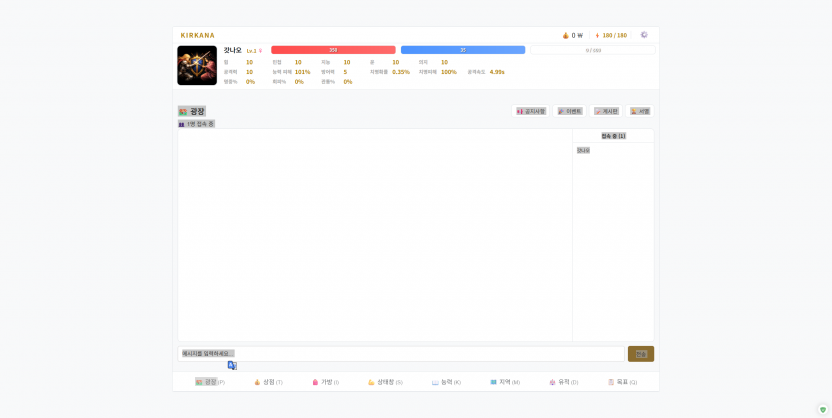
Task: Open the 목표 (Q) goals tab
Action: [x=622, y=382]
